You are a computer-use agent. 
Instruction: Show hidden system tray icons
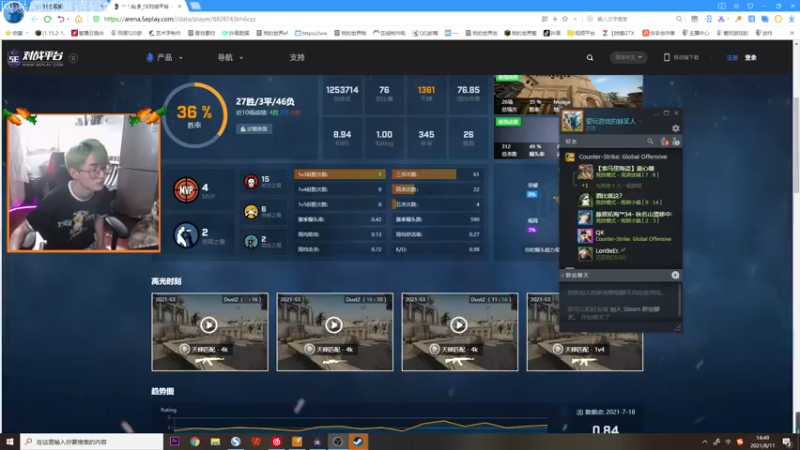click(705, 442)
